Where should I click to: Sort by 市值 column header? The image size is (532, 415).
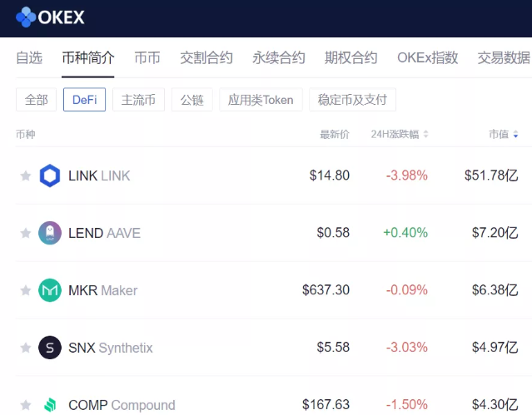click(x=503, y=135)
